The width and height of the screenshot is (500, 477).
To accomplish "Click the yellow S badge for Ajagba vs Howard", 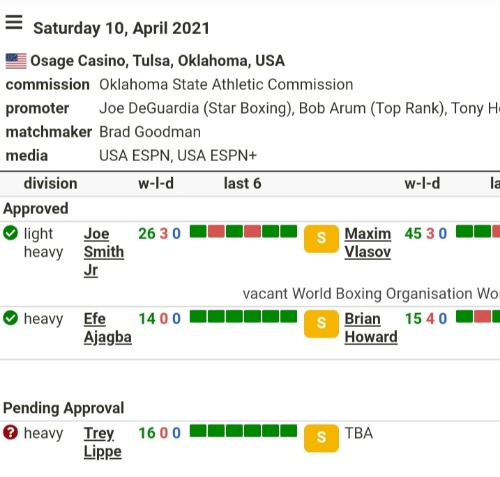I will tap(321, 324).
